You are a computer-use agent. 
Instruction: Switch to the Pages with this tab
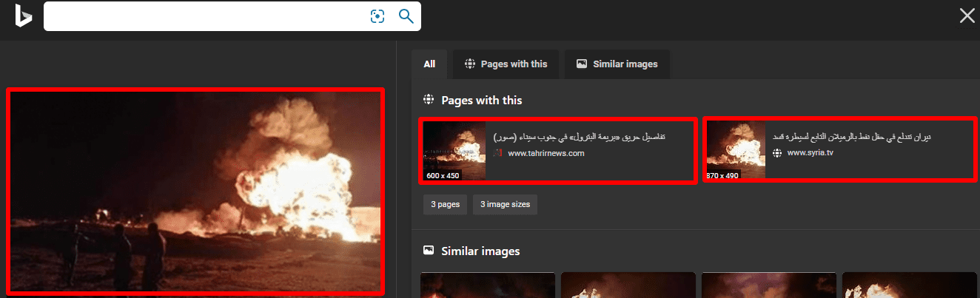tap(506, 64)
